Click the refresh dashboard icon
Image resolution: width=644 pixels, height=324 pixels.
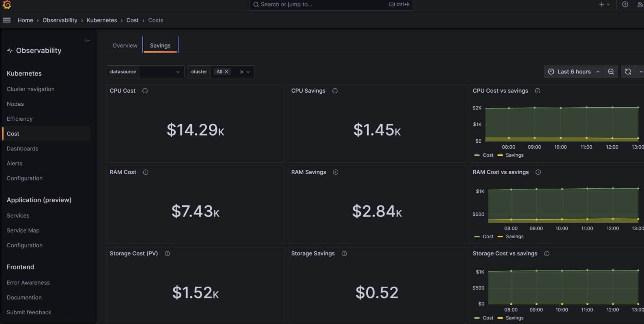[x=628, y=71]
